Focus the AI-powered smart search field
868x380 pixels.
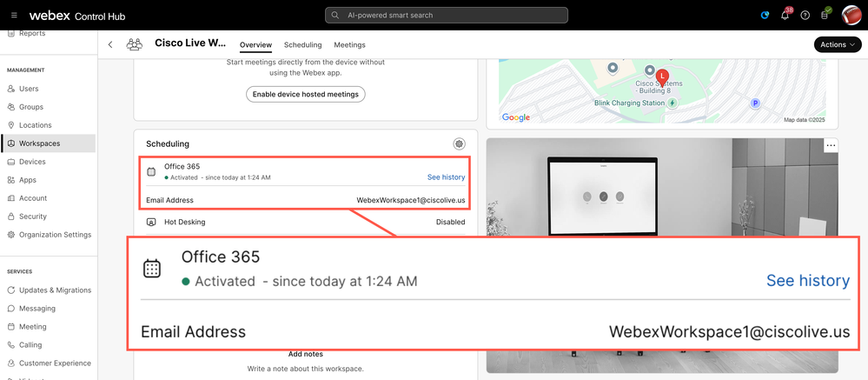coord(447,15)
